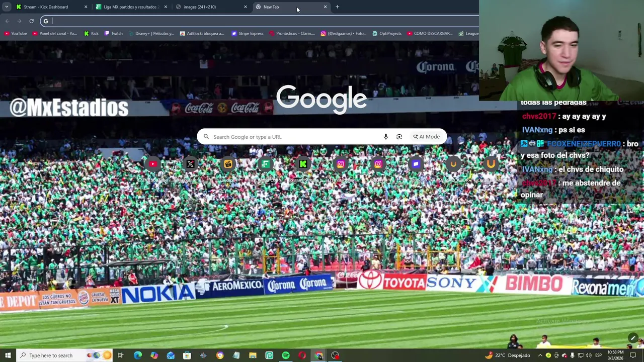Open the Panel del canal bookmark
Image resolution: width=644 pixels, height=362 pixels.
coord(55,34)
